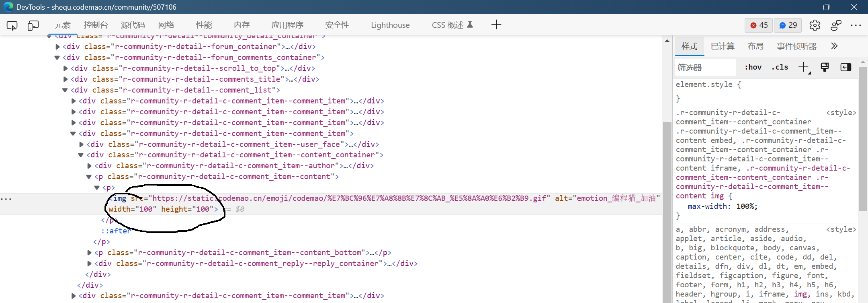Click the plus icon to add more tools
868x303 pixels.
click(x=496, y=25)
